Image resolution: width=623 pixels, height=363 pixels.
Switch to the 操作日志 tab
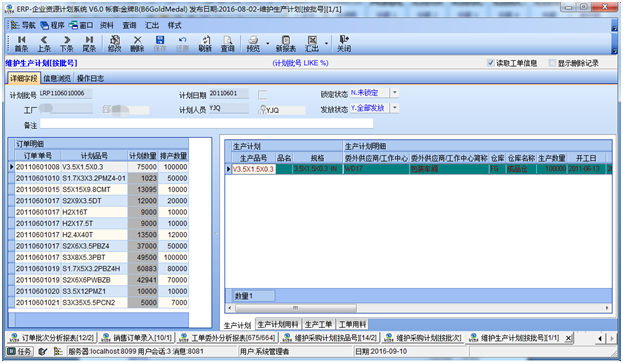pyautogui.click(x=90, y=78)
